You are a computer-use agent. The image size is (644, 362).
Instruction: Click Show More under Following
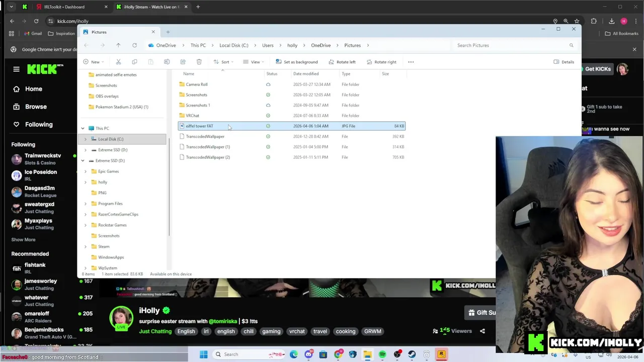pyautogui.click(x=23, y=240)
